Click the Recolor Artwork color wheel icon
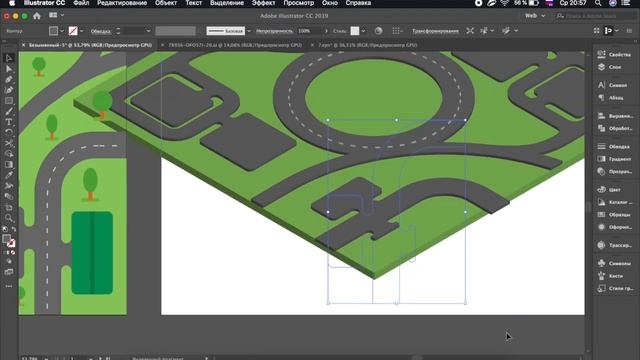640x360 pixels. point(378,31)
